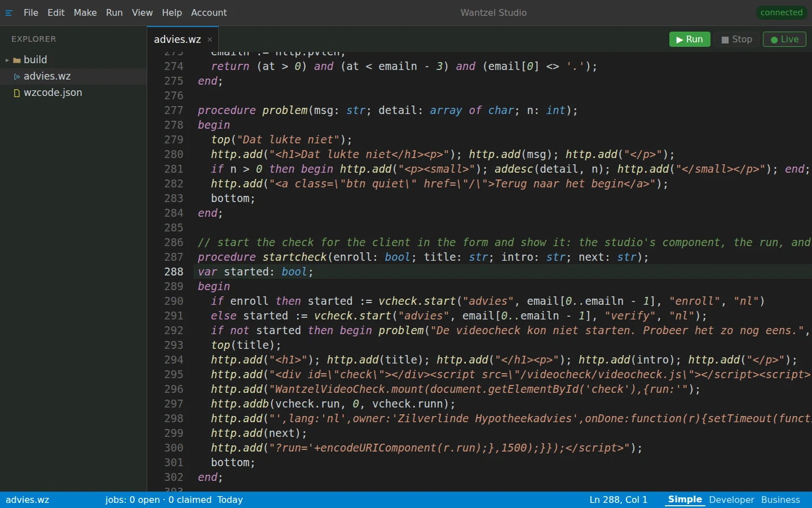Image resolution: width=812 pixels, height=508 pixels.
Task: Stop the running program
Action: (x=737, y=40)
